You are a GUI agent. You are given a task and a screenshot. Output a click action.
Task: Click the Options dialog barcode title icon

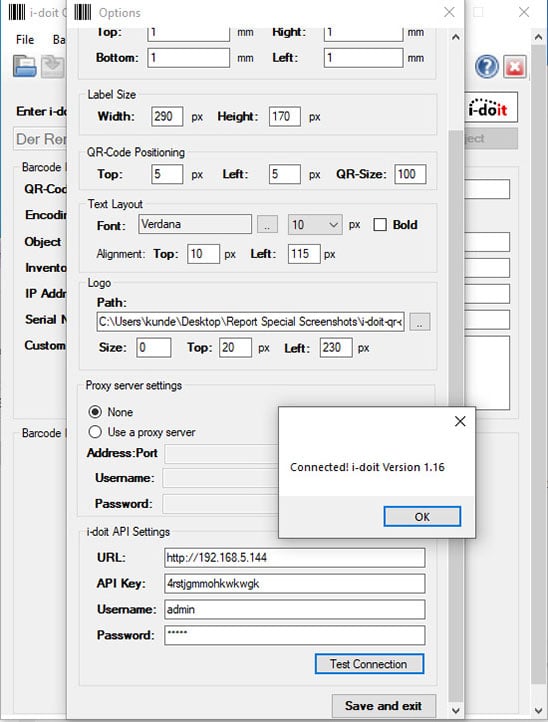pyautogui.click(x=83, y=12)
